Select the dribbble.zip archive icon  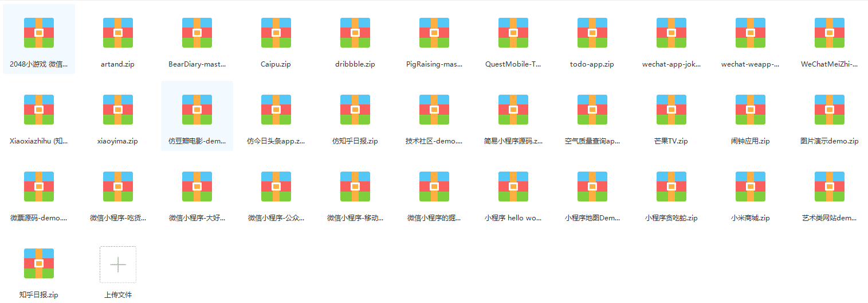click(355, 32)
